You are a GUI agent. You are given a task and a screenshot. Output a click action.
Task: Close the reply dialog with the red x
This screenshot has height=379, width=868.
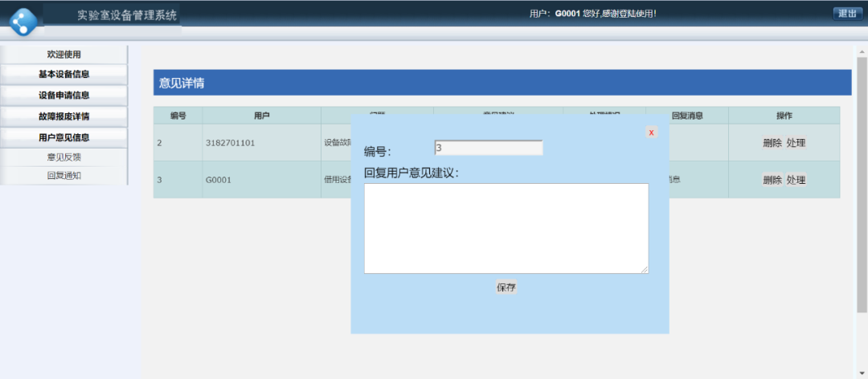pyautogui.click(x=652, y=132)
